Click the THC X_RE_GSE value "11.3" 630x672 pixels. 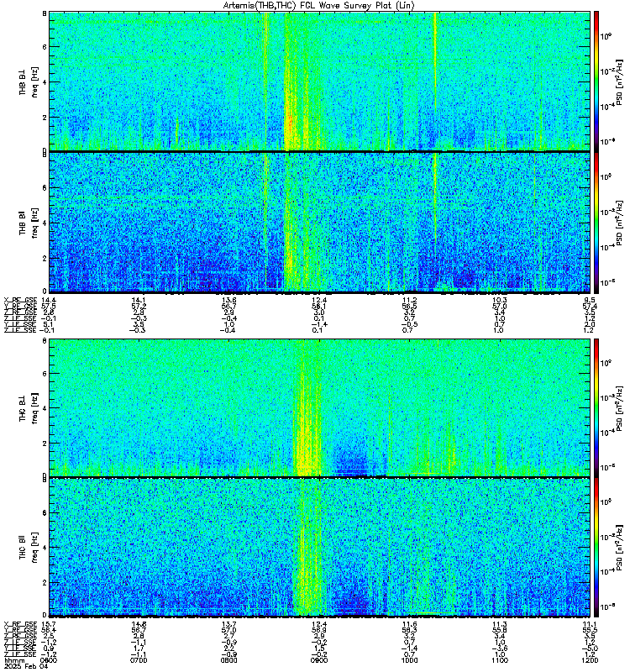500,624
